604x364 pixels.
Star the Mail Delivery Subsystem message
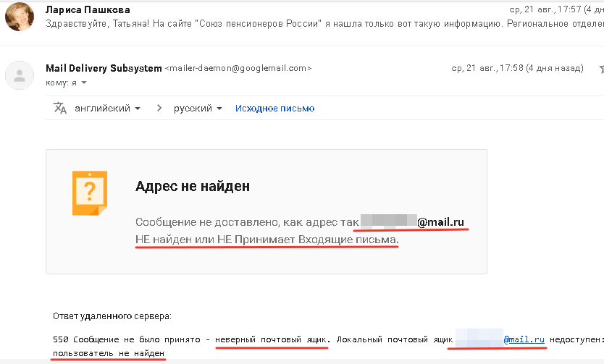(600, 69)
